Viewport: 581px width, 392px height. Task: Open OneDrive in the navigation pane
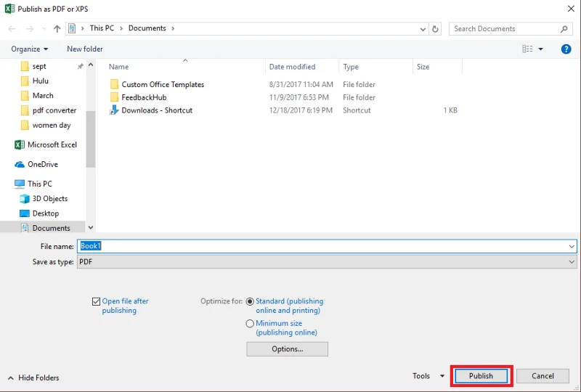(x=42, y=164)
